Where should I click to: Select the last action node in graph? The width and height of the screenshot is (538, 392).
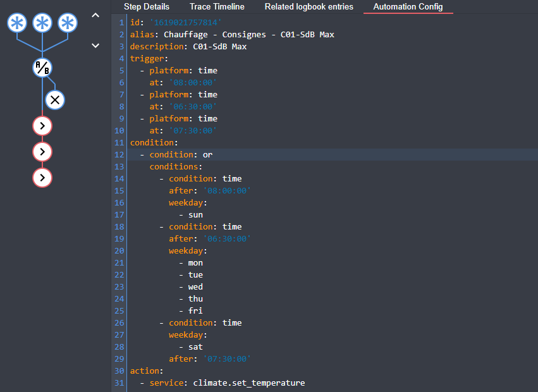[x=42, y=178]
